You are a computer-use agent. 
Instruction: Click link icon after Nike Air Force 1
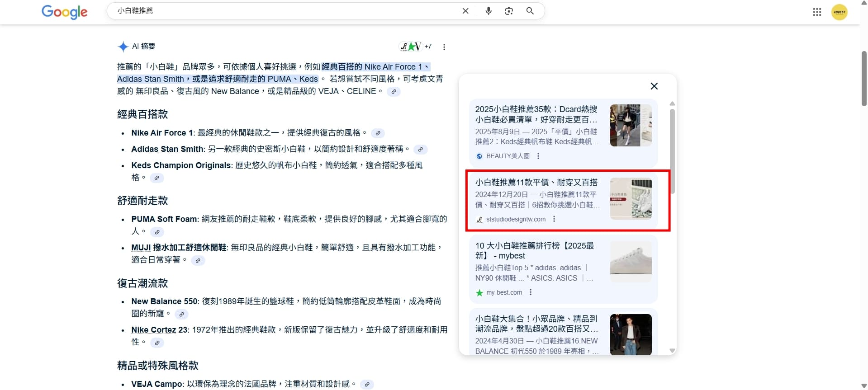coord(378,133)
